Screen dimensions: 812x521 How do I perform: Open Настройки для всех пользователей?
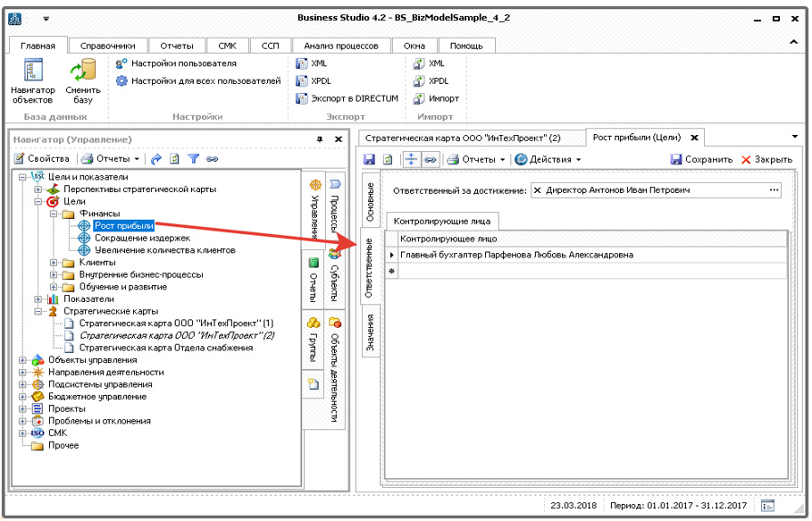click(122, 81)
